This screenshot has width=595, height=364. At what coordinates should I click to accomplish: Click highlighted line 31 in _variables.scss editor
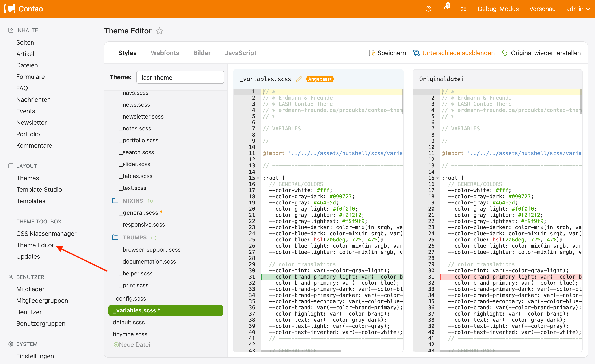(332, 277)
